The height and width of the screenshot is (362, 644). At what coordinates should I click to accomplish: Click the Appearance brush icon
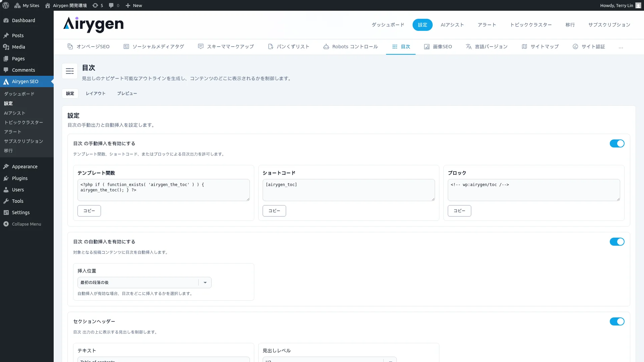pyautogui.click(x=6, y=167)
